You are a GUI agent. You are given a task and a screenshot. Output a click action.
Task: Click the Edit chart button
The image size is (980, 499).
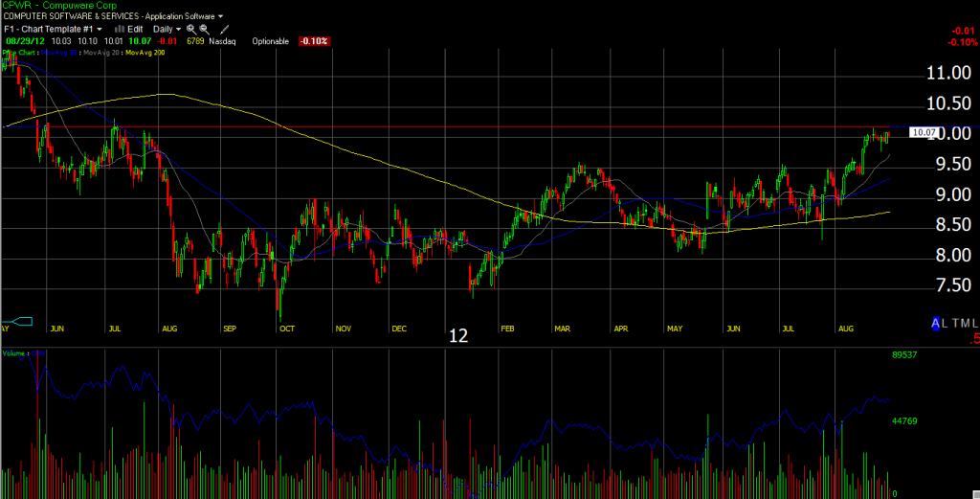tap(135, 30)
